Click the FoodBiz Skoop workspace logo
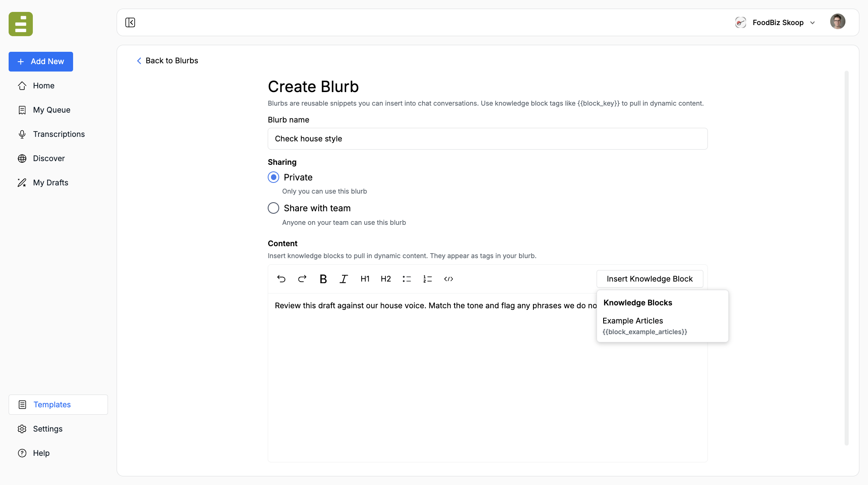 click(x=741, y=22)
